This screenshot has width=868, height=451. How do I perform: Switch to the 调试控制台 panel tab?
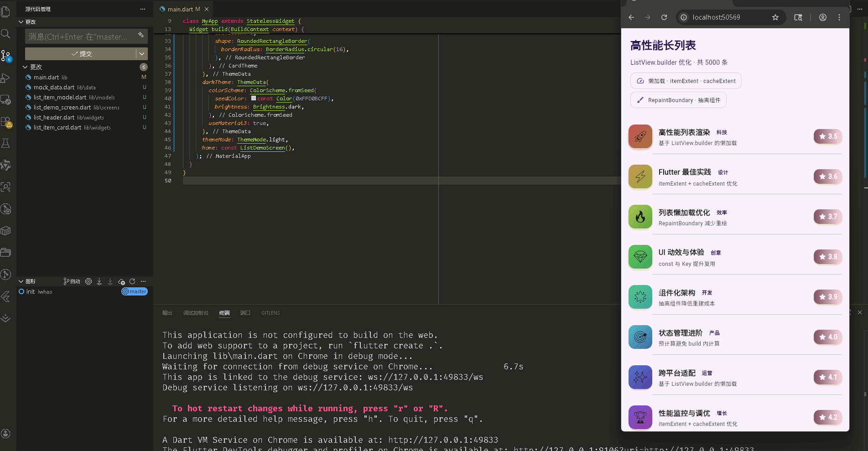(196, 313)
